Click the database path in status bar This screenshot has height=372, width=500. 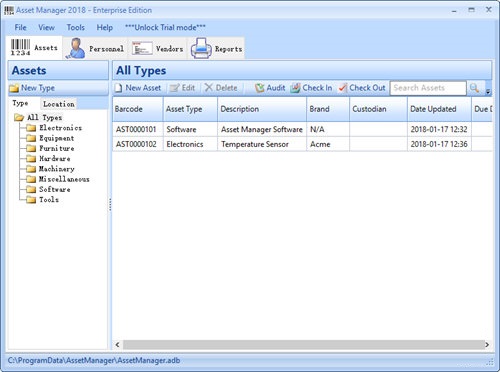(94, 361)
